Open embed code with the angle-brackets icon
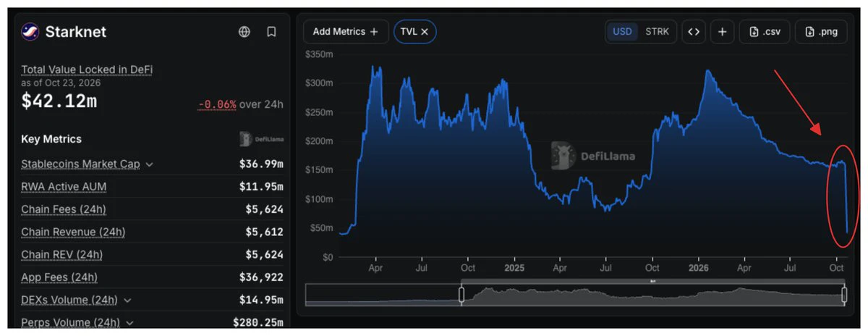868x336 pixels. 694,32
